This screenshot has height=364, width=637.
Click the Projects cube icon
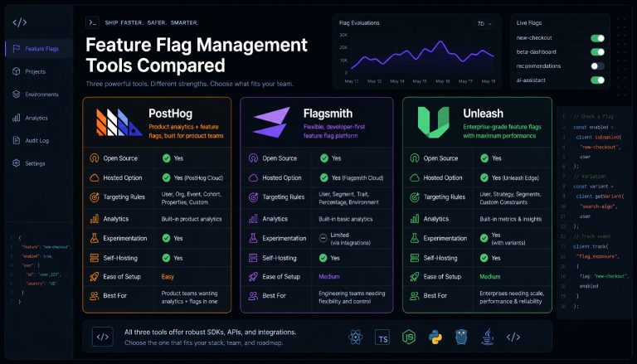tap(17, 71)
